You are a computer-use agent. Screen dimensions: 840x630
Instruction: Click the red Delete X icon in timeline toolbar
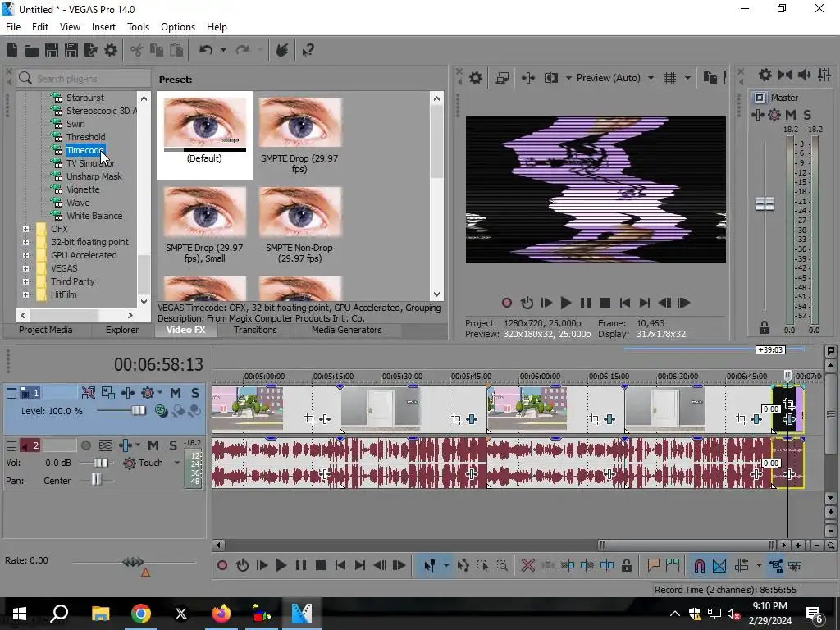(527, 566)
